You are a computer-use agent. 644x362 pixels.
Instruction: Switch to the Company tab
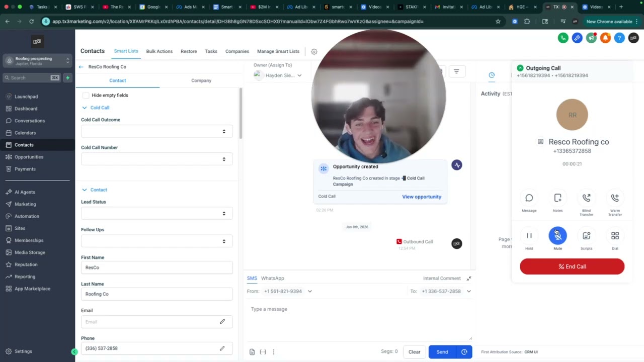coord(201,80)
